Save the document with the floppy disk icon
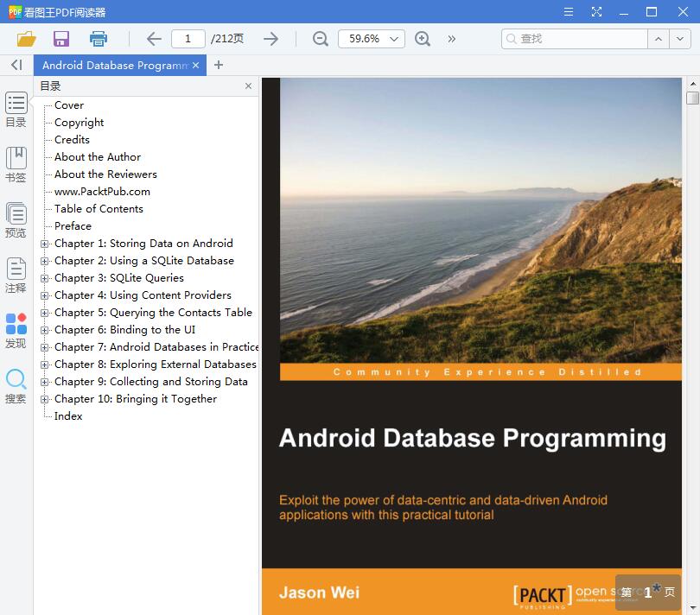This screenshot has width=700, height=615. 61,39
